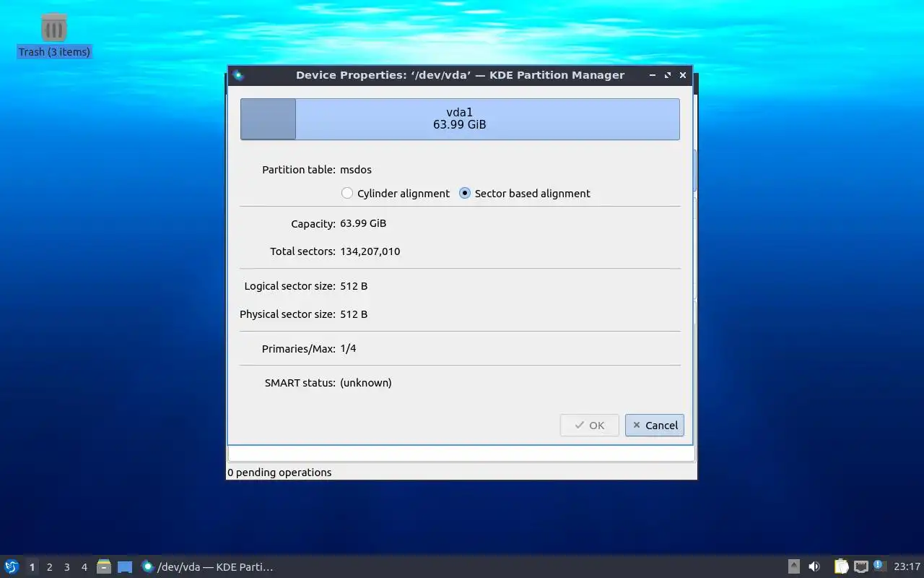
Task: Switch to virtual desktop 4
Action: pos(84,567)
